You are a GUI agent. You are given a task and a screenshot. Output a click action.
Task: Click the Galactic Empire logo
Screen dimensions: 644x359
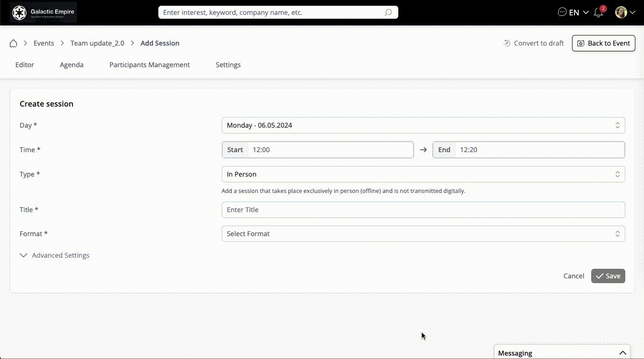point(44,12)
